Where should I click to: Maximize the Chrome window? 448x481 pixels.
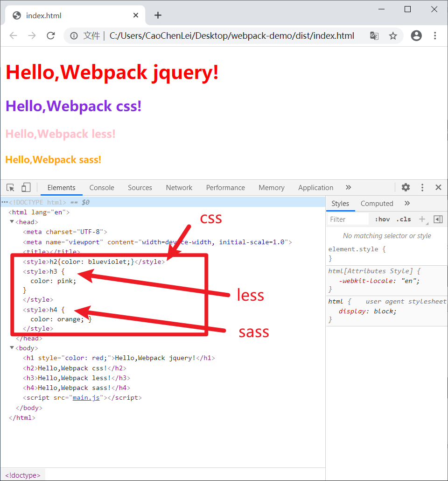(x=407, y=9)
